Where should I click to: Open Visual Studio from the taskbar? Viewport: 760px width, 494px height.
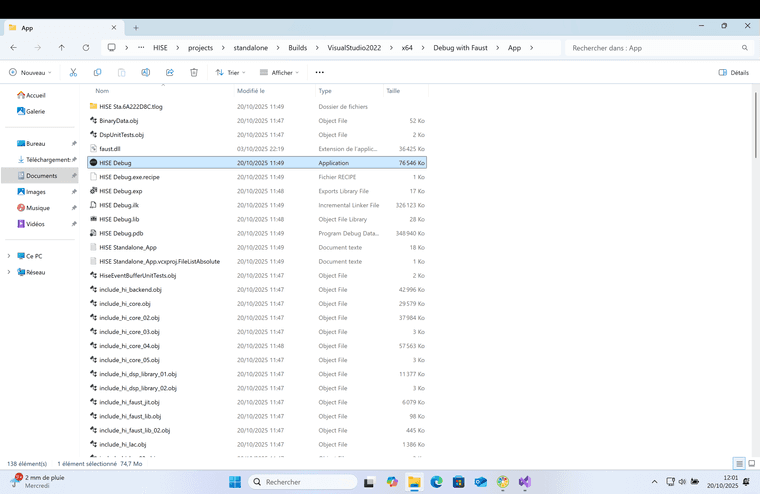(525, 482)
